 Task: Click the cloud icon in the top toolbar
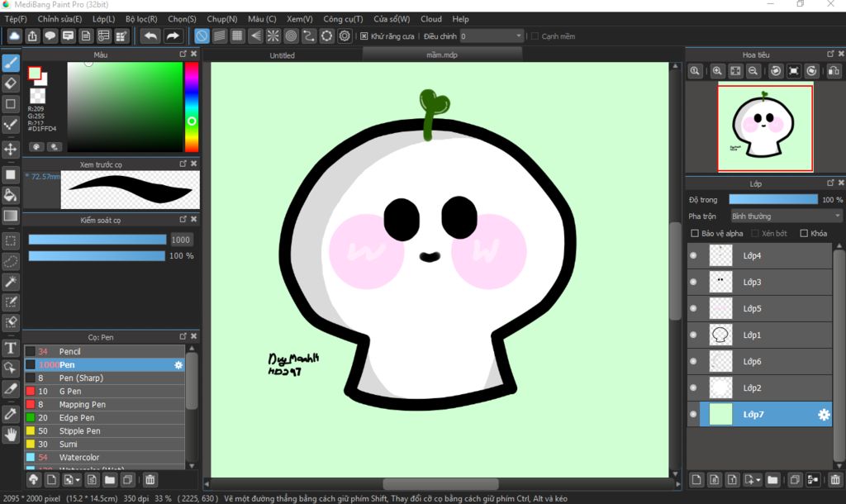coord(15,36)
